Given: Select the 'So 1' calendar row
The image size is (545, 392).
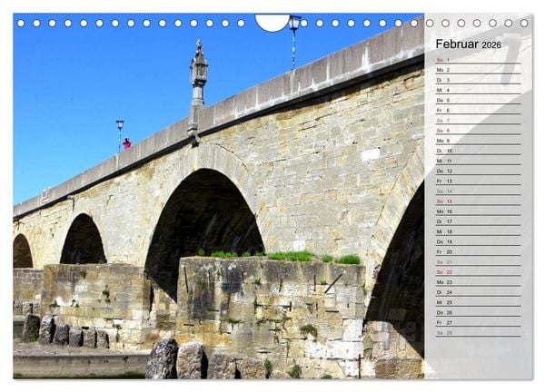Looking at the screenshot, I should pos(479,60).
